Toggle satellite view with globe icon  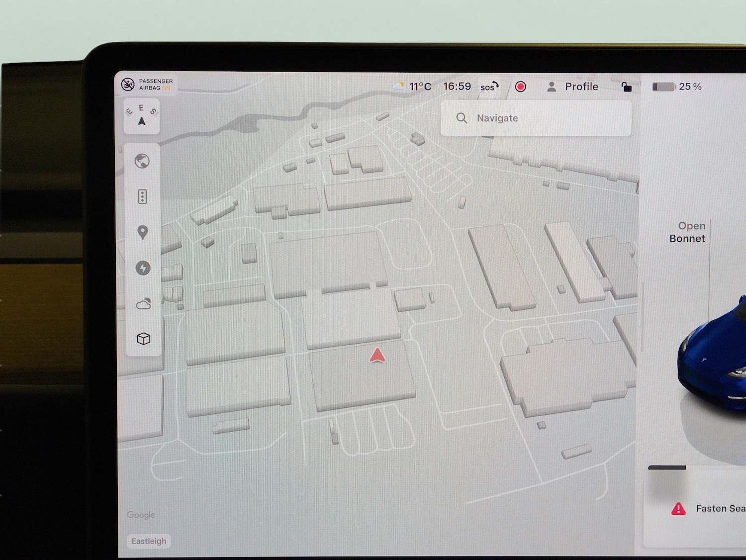click(142, 161)
